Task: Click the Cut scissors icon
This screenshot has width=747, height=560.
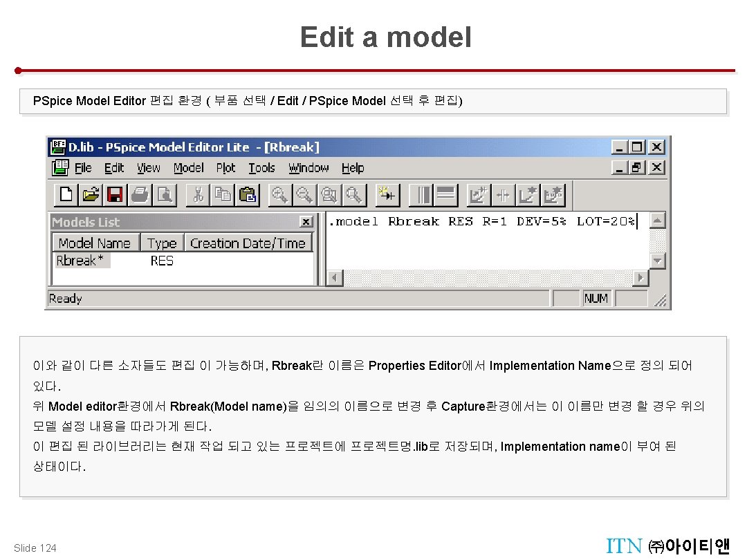Action: pos(199,195)
